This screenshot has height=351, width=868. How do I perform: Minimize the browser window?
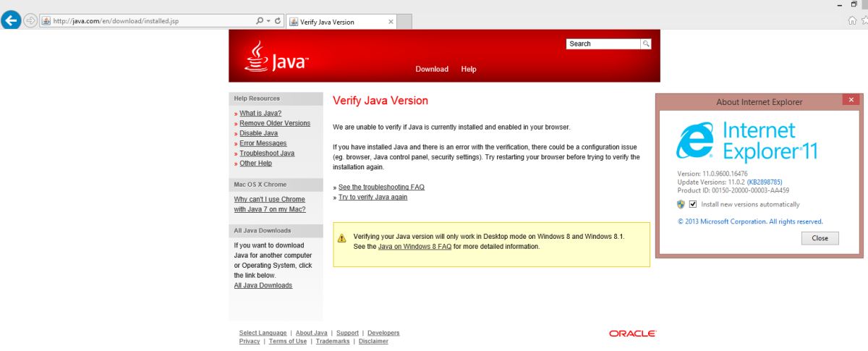841,5
